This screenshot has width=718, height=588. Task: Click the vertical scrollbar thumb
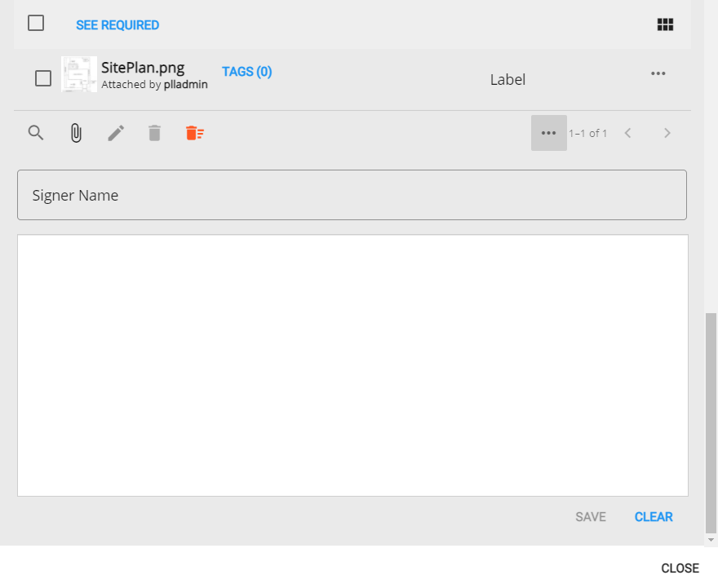point(711,423)
